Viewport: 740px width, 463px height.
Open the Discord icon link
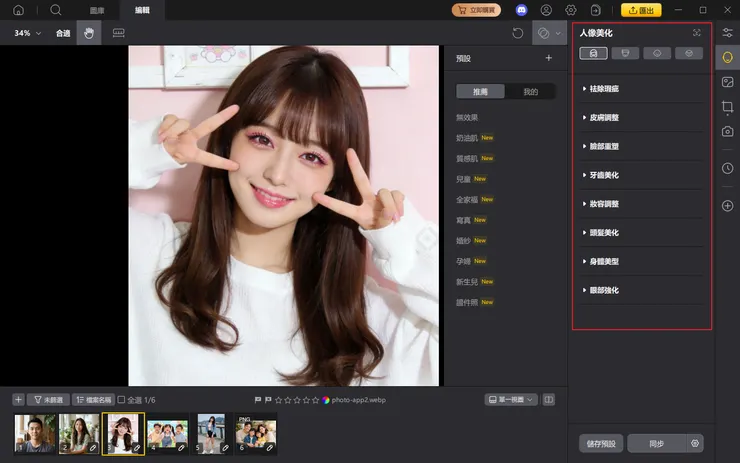coord(521,10)
